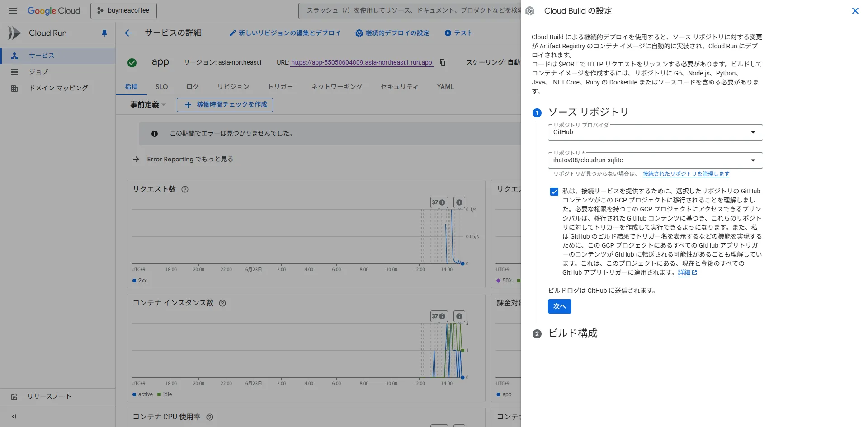
Task: Expand the 事前定義 dropdown
Action: point(148,105)
